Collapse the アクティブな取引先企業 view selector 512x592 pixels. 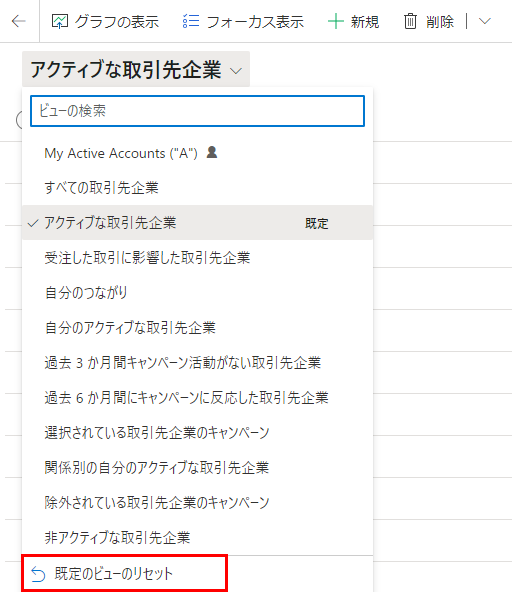(x=136, y=69)
